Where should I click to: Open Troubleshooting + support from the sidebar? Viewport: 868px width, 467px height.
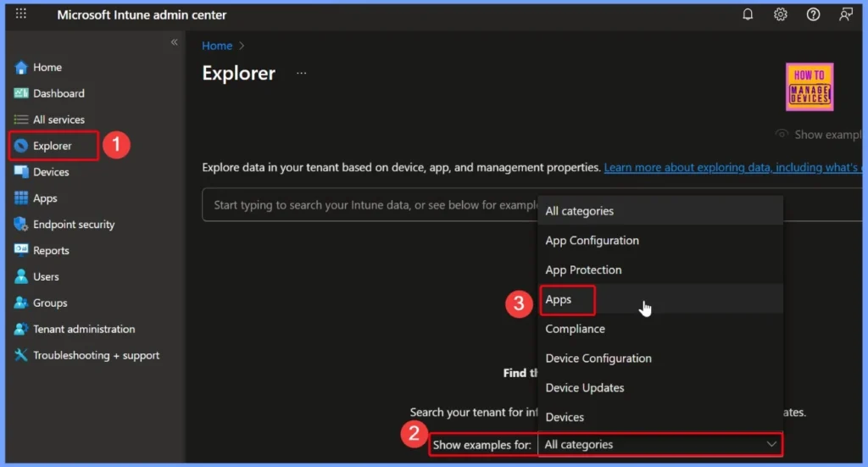[x=97, y=355]
